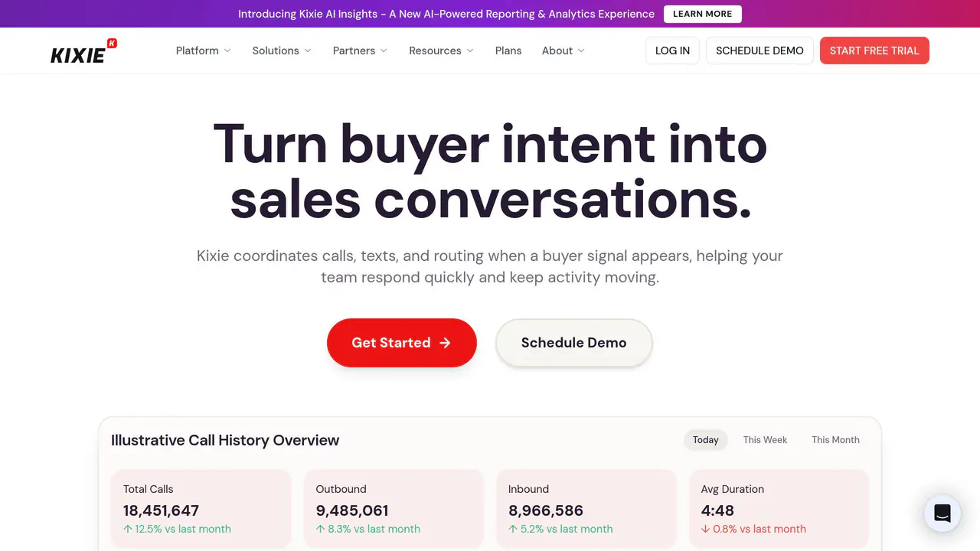Switch to This Month range
The image size is (980, 551).
(x=835, y=440)
